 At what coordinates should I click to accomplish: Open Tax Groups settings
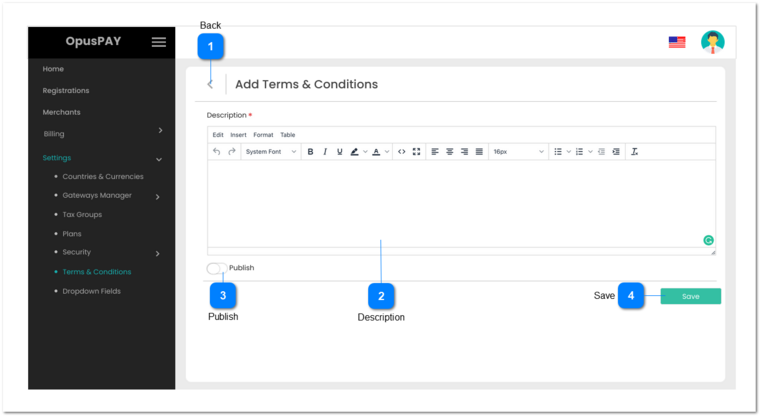(x=82, y=215)
